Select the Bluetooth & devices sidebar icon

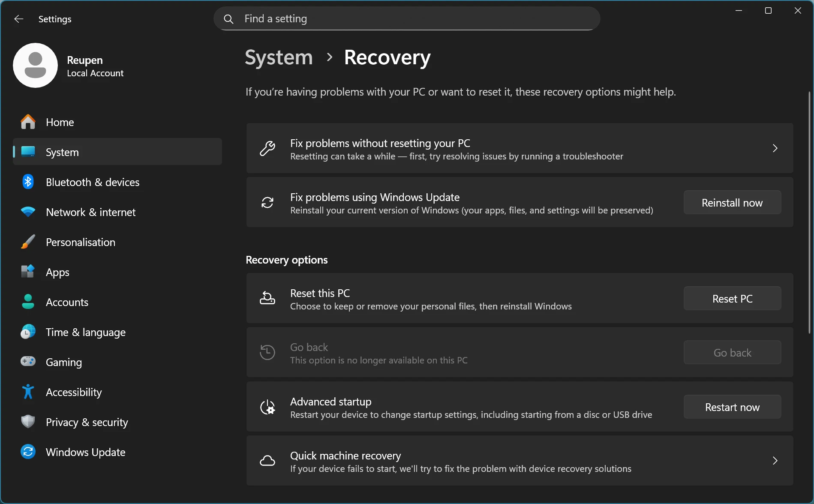(x=28, y=182)
